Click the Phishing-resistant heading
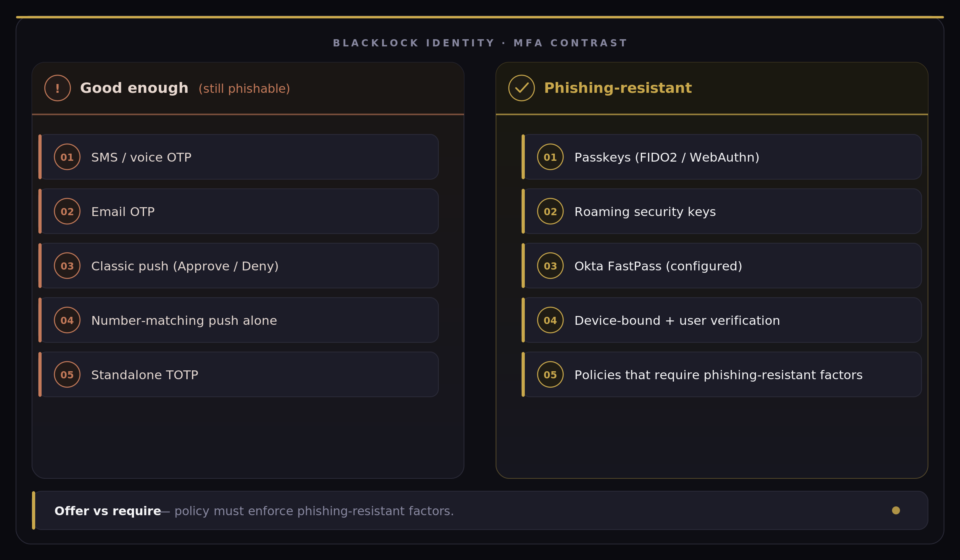This screenshot has width=960, height=560. coord(618,88)
